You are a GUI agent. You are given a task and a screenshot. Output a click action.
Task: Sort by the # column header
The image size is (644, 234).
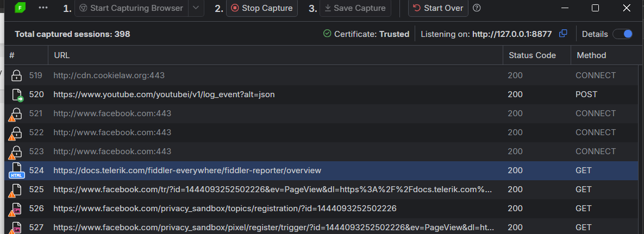(x=26, y=55)
